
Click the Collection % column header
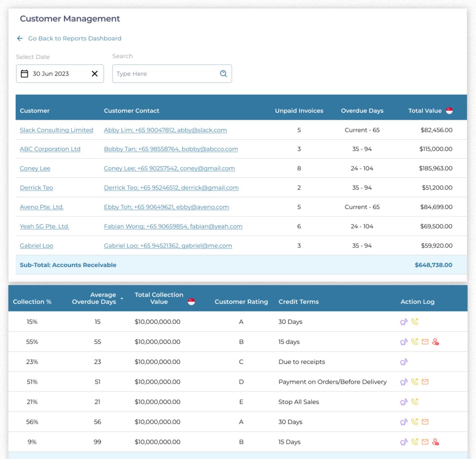pyautogui.click(x=32, y=302)
